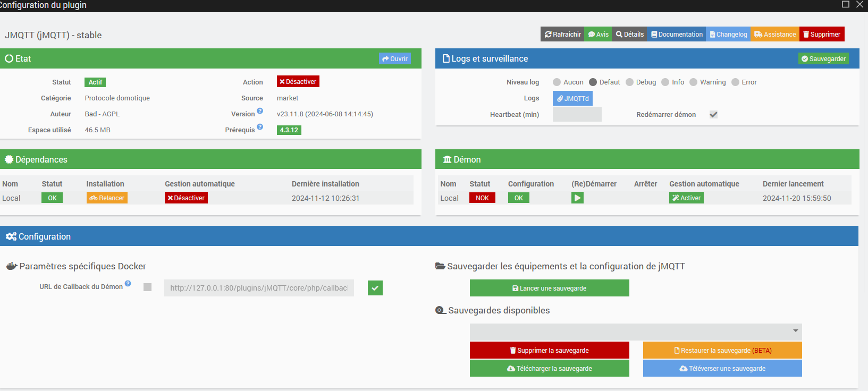
Task: Click the "46.5 MB" space used value
Action: pos(98,130)
